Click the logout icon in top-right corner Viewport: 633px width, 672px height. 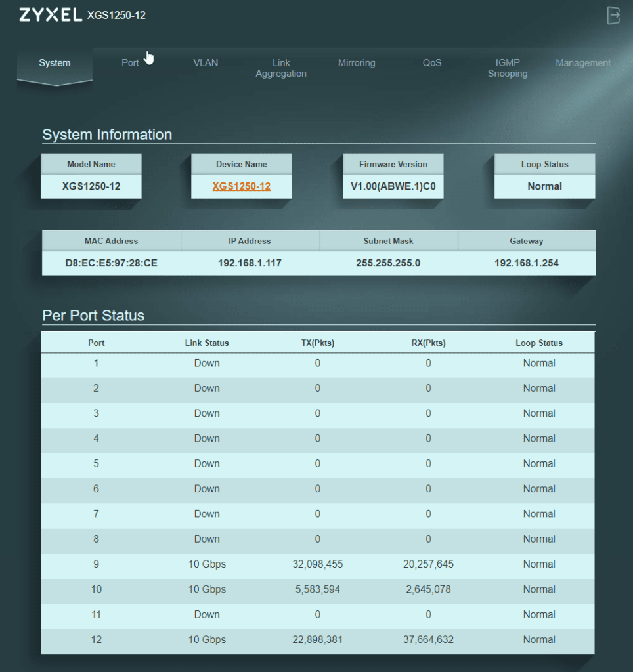(x=613, y=15)
